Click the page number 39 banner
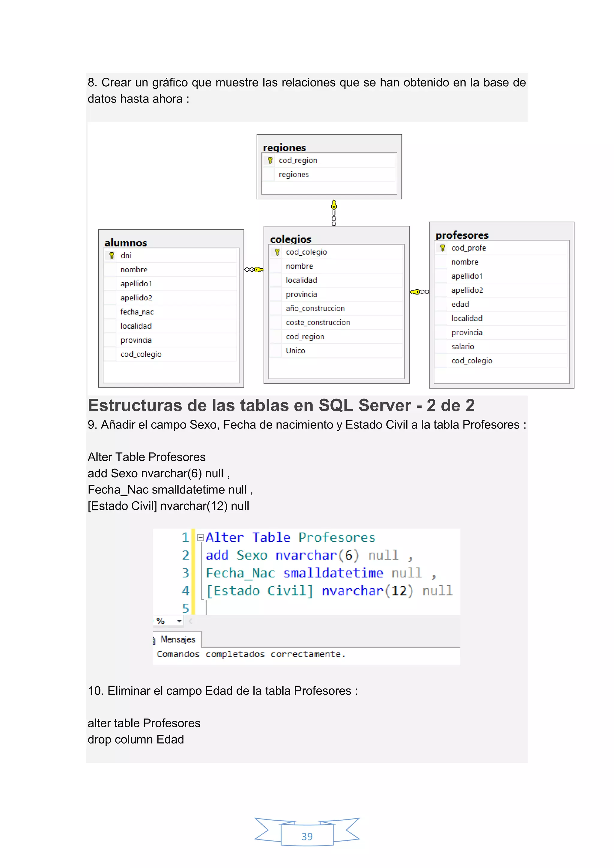The image size is (614, 868). pyautogui.click(x=307, y=832)
